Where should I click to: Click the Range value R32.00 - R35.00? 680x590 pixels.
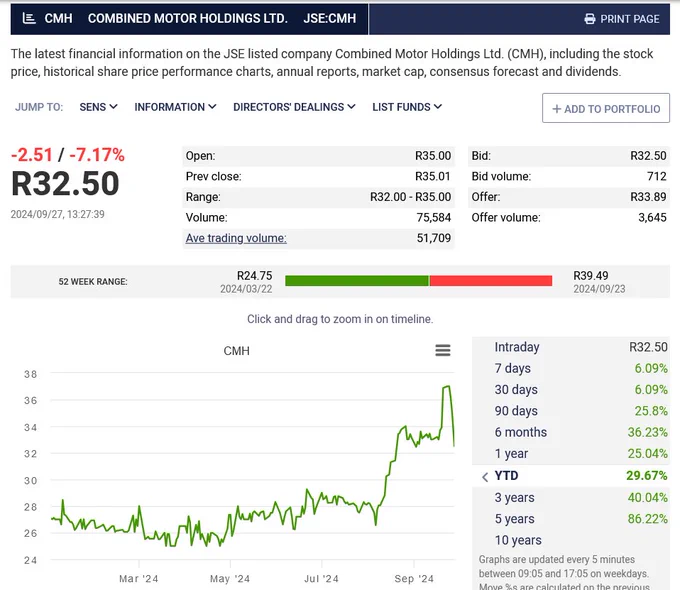410,197
